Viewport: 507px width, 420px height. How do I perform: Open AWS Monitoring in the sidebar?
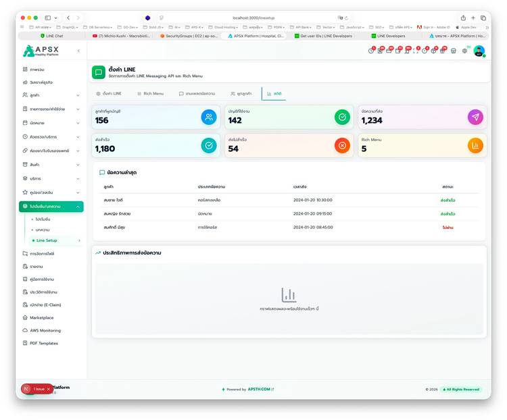point(45,330)
